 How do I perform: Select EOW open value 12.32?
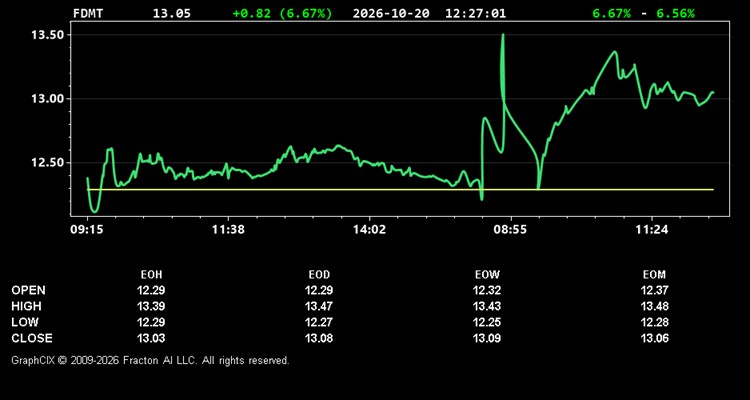pos(487,290)
